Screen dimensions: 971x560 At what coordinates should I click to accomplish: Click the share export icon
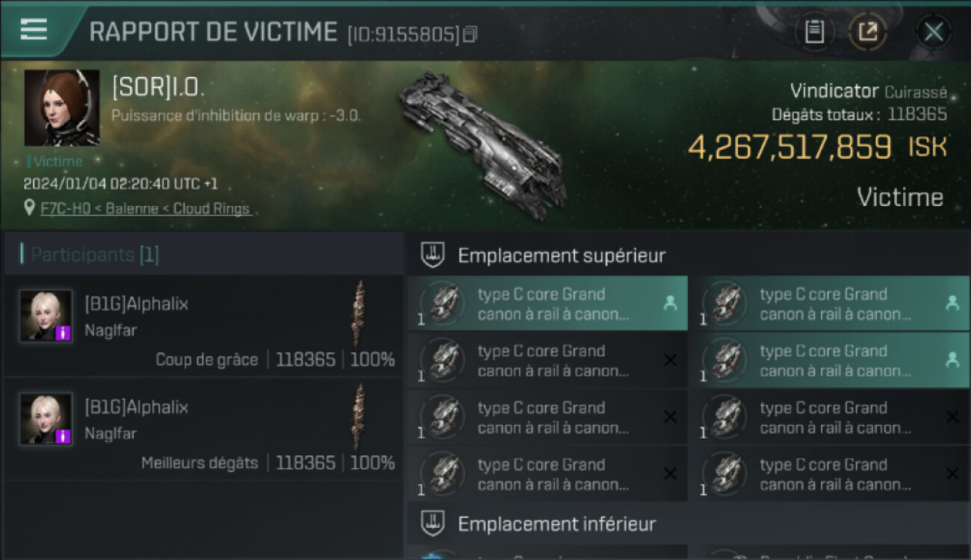(x=868, y=32)
